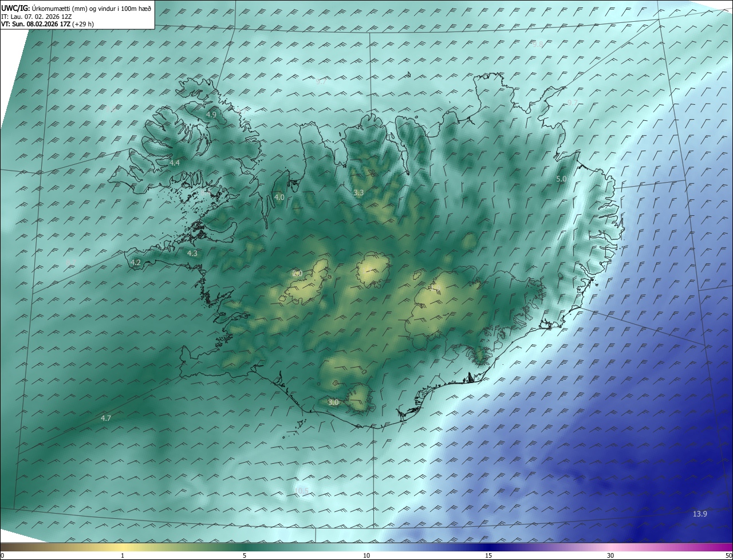Click the 4.9 value on the map
This screenshot has height=560, width=733.
tap(211, 115)
